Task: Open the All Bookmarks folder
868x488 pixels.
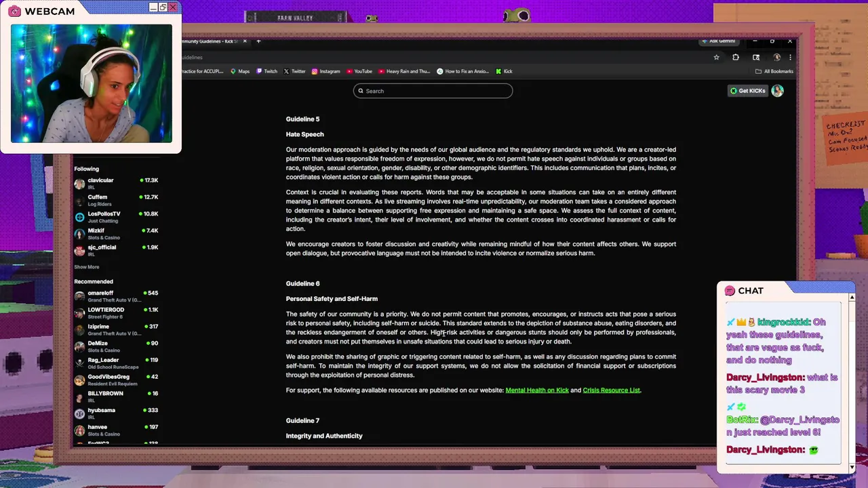Action: coord(774,71)
